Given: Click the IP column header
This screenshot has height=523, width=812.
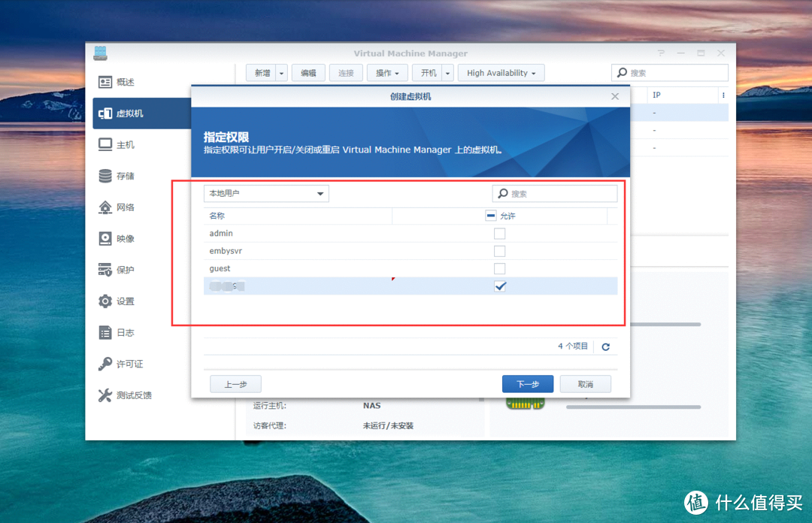Looking at the screenshot, I should pos(682,95).
